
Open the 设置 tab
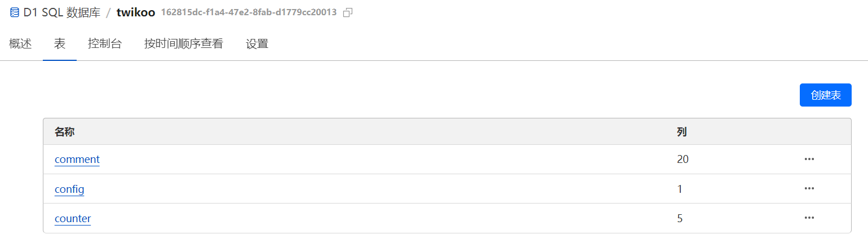(257, 43)
